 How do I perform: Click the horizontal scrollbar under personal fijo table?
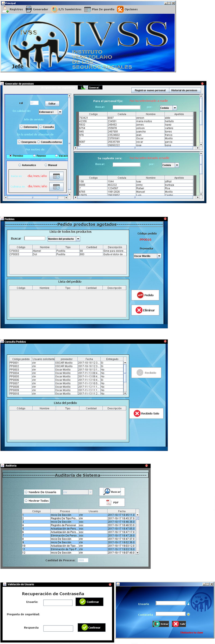[x=135, y=148]
